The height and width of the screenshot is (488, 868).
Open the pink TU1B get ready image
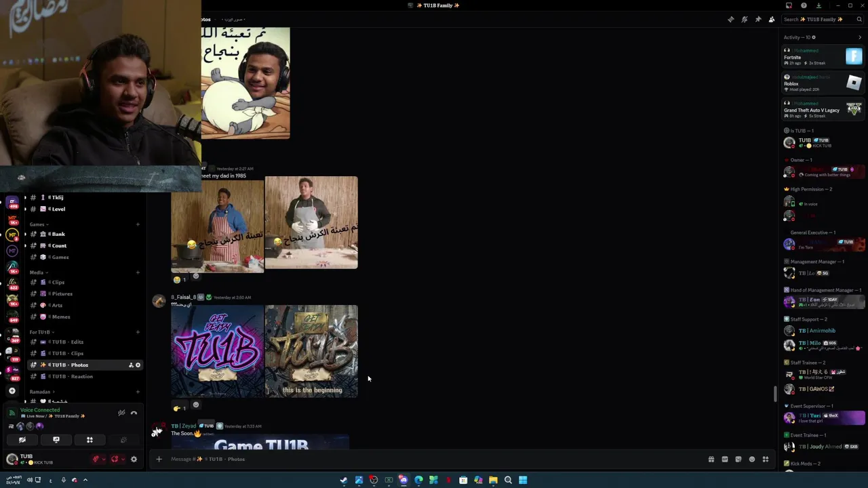217,351
